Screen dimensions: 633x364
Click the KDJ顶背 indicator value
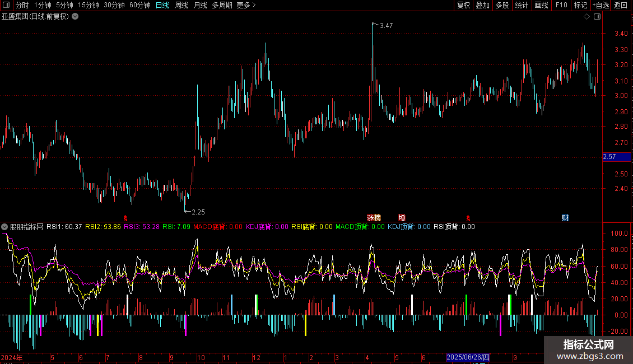pyautogui.click(x=409, y=227)
